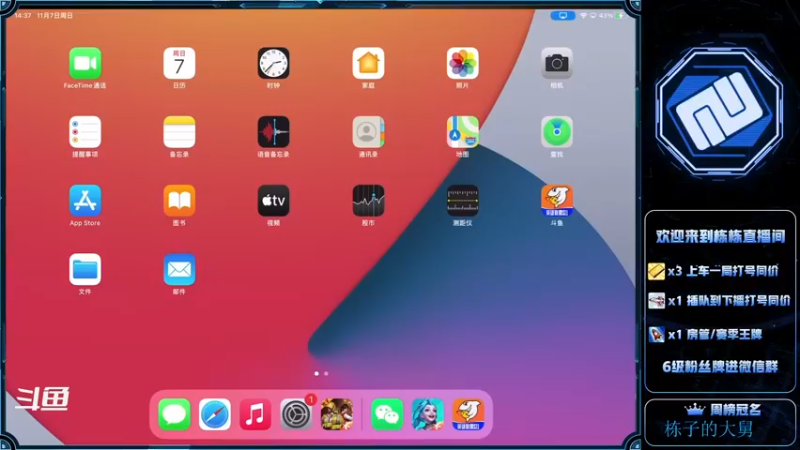Open Settings with badge in dock
The width and height of the screenshot is (800, 450).
tap(296, 414)
